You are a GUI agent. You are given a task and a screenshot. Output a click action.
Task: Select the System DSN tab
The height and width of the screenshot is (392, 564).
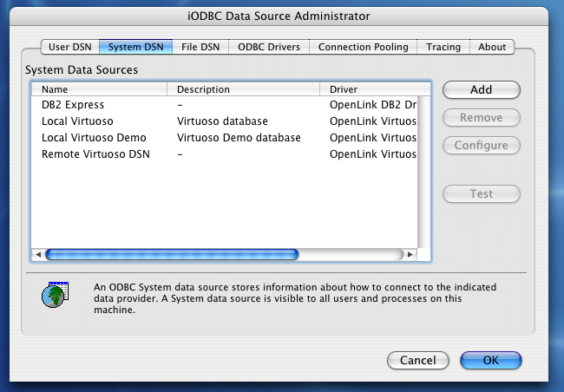[136, 47]
